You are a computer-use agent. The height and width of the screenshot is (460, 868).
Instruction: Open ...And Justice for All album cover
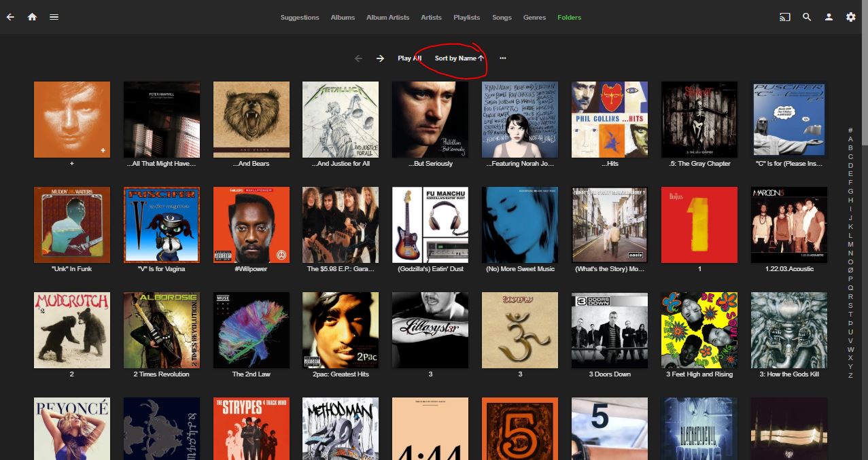tap(341, 120)
